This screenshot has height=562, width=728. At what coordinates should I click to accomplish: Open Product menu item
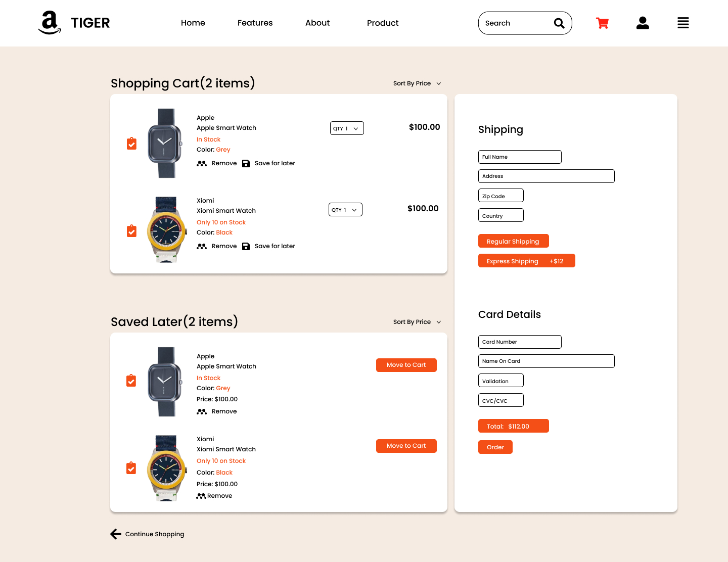(383, 23)
